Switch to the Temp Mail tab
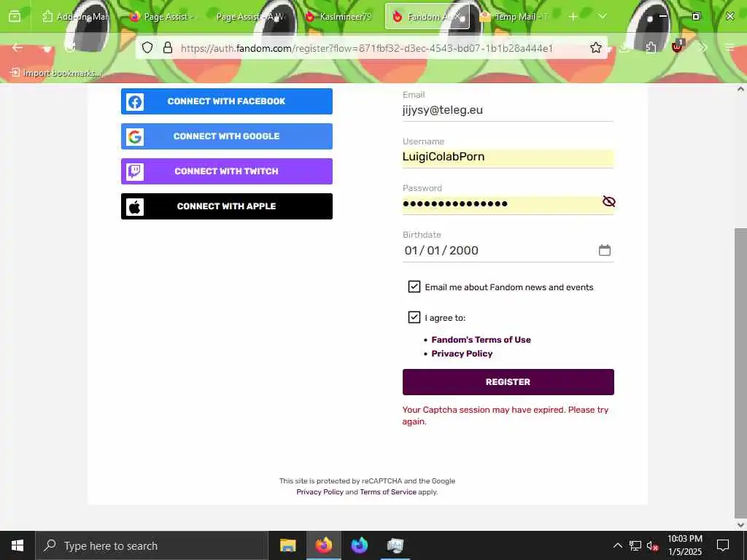Screen dimensions: 747x560 pyautogui.click(x=516, y=17)
